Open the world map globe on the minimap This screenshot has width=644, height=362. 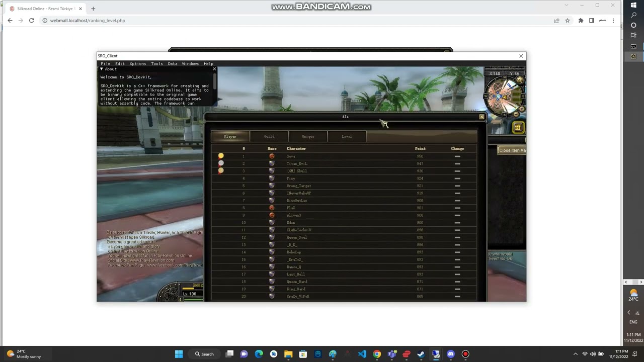pos(520,80)
